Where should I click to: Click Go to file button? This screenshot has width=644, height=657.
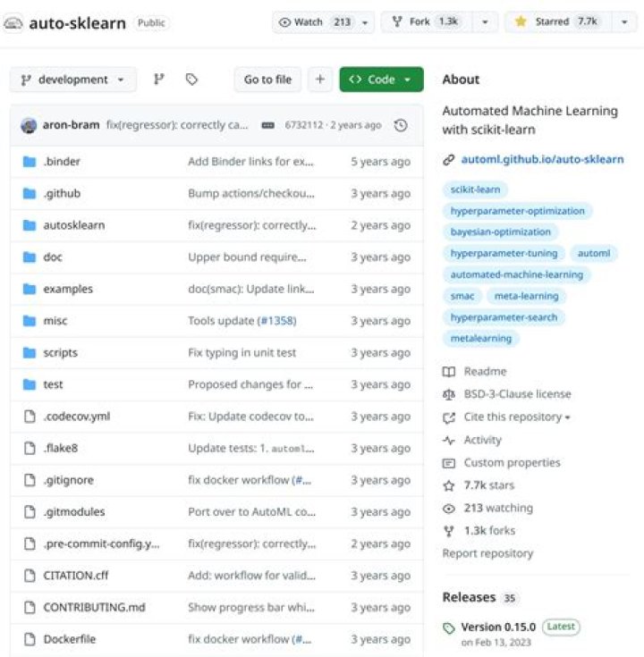[267, 80]
